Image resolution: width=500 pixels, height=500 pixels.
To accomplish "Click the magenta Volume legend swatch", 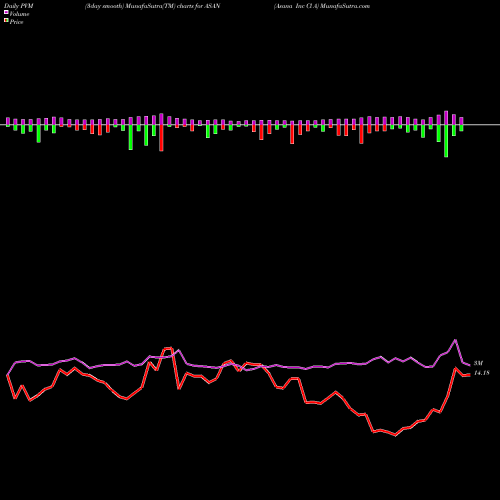I will pos(6,12).
